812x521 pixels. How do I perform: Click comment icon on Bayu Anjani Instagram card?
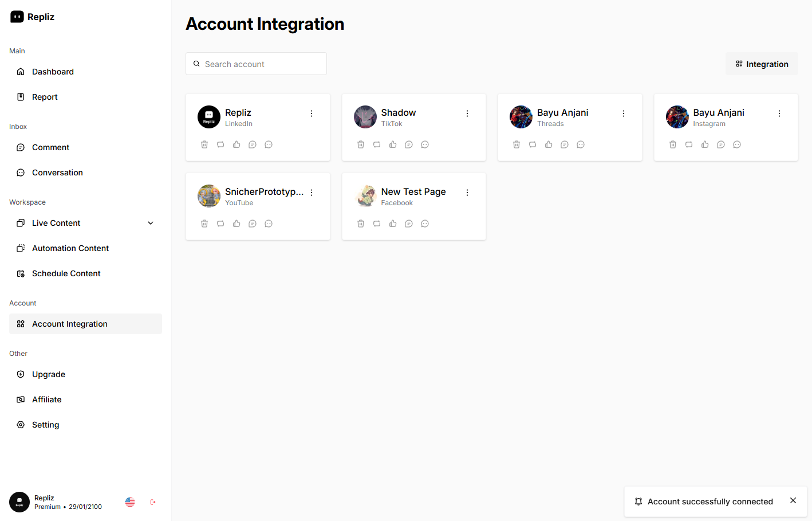tap(721, 144)
